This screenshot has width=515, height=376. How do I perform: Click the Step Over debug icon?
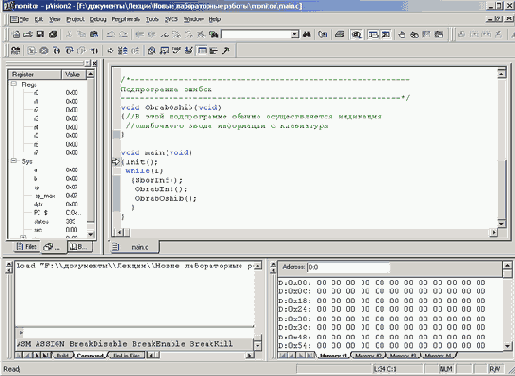click(69, 50)
